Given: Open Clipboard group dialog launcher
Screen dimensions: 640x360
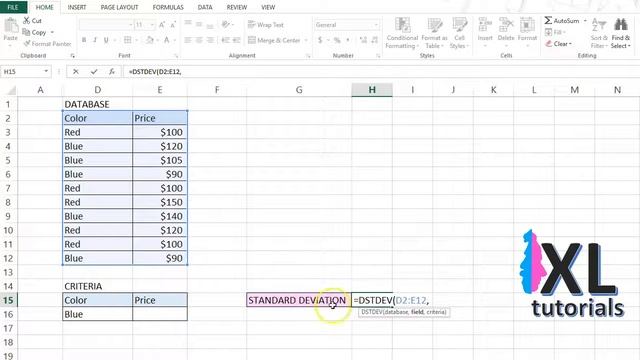Looking at the screenshot, I should pos(73,56).
